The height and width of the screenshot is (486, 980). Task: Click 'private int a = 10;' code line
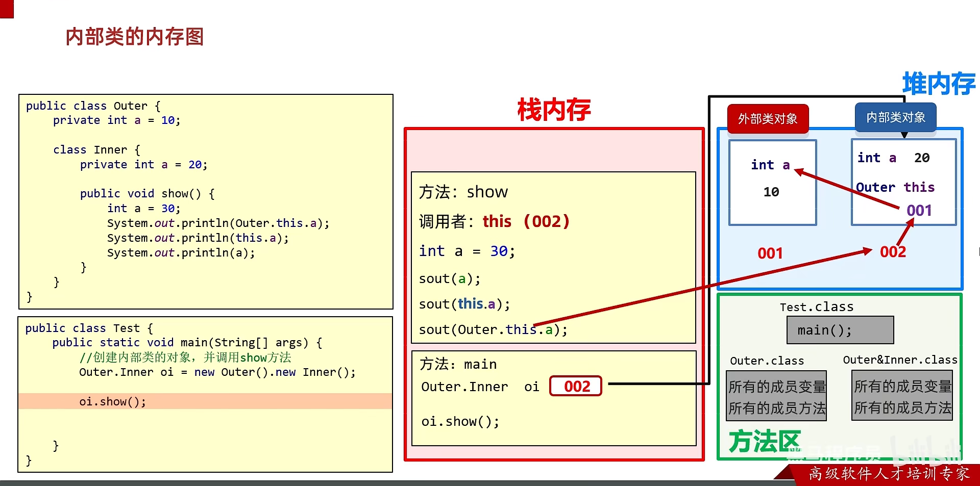(117, 120)
